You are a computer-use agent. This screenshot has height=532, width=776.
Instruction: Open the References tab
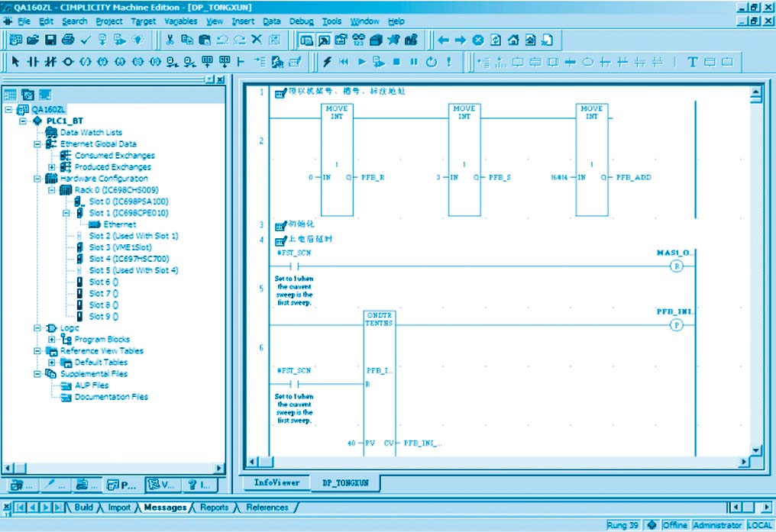[x=267, y=508]
